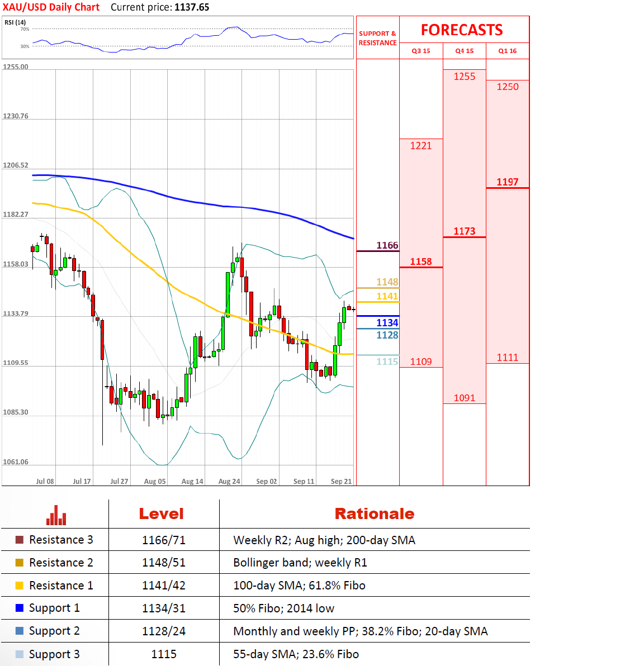Click the 1134 support level marker

[x=387, y=323]
